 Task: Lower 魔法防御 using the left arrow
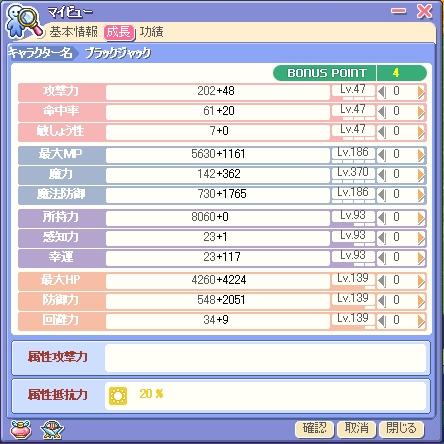pyautogui.click(x=382, y=195)
